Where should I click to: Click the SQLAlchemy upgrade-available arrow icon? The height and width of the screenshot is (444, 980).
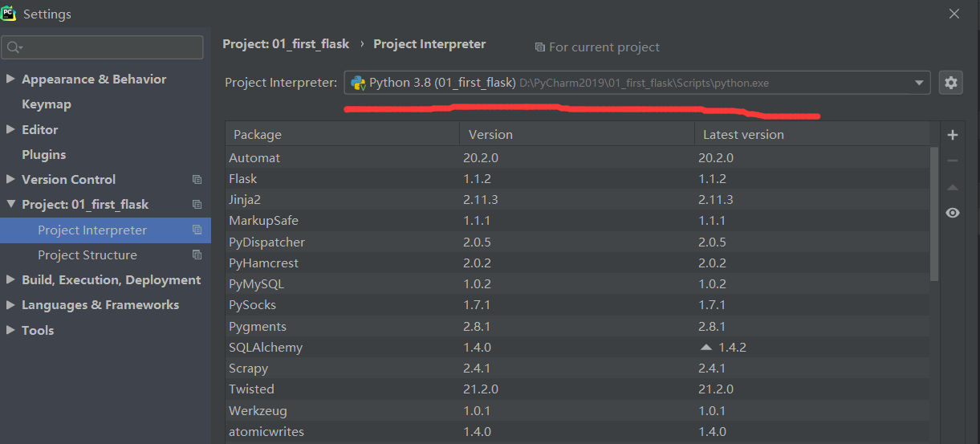[706, 348]
